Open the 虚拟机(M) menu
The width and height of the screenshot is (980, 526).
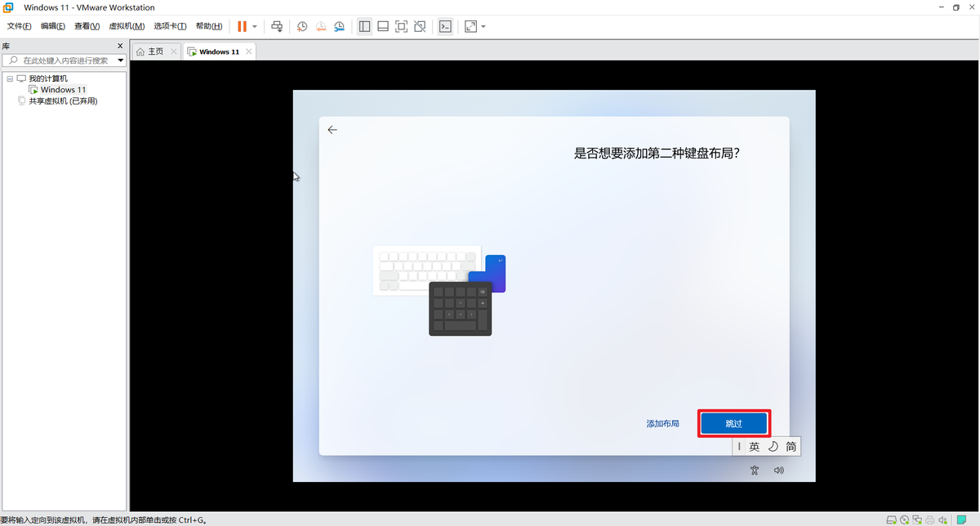127,26
